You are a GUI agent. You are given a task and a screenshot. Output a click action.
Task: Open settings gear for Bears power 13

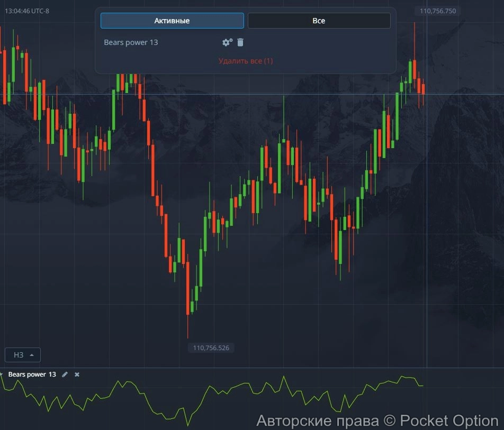[x=227, y=42]
